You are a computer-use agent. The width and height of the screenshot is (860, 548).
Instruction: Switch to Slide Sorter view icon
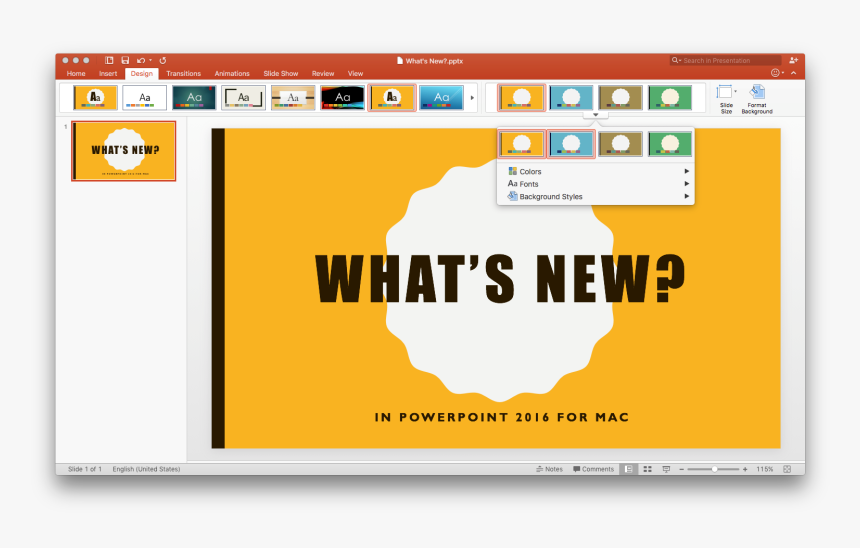[x=647, y=469]
